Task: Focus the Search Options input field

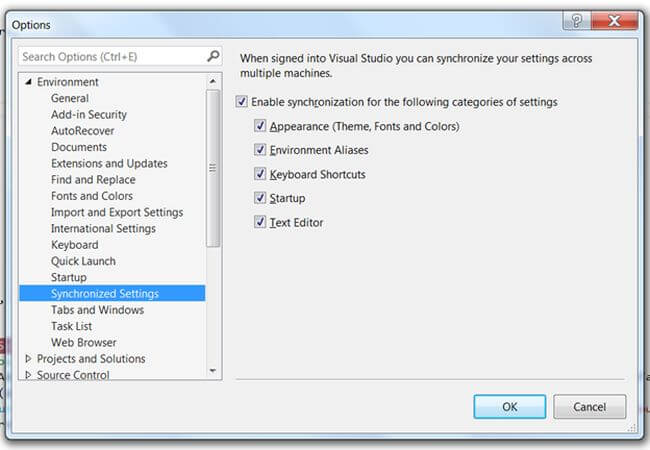Action: 110,57
